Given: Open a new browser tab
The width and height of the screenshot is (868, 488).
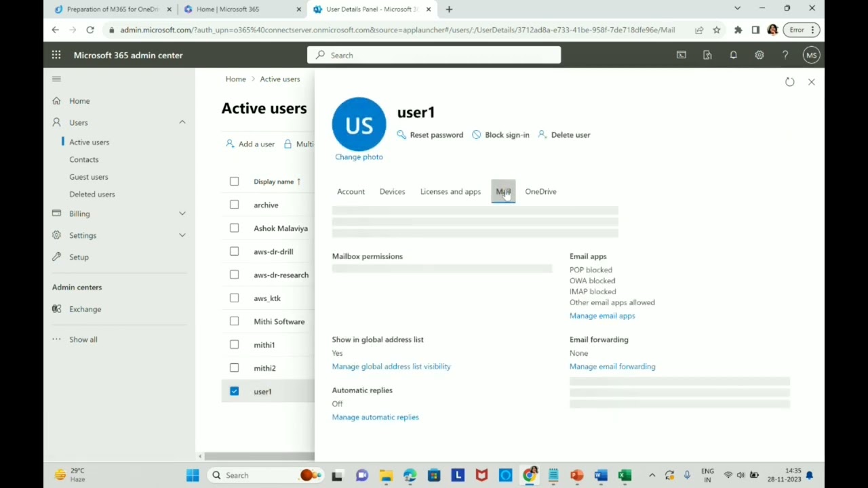Looking at the screenshot, I should (x=449, y=9).
